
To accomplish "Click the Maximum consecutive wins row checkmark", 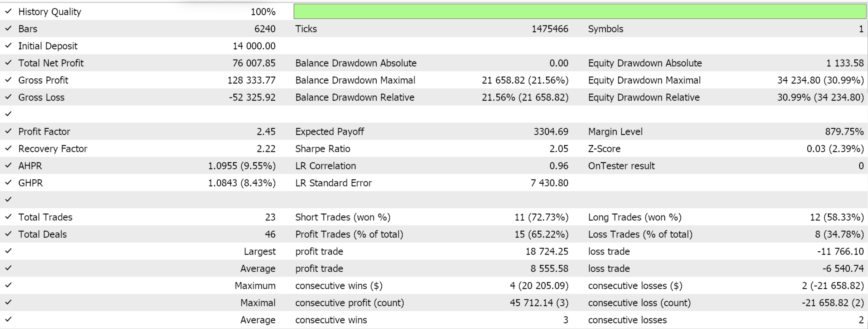I will coord(8,285).
